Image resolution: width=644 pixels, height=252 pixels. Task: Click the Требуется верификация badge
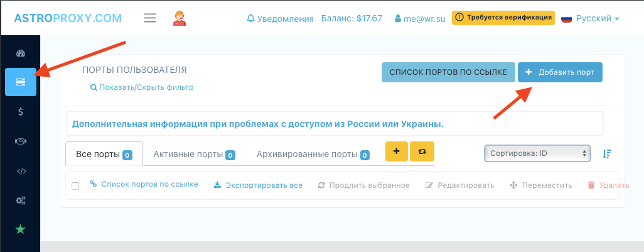pyautogui.click(x=503, y=18)
